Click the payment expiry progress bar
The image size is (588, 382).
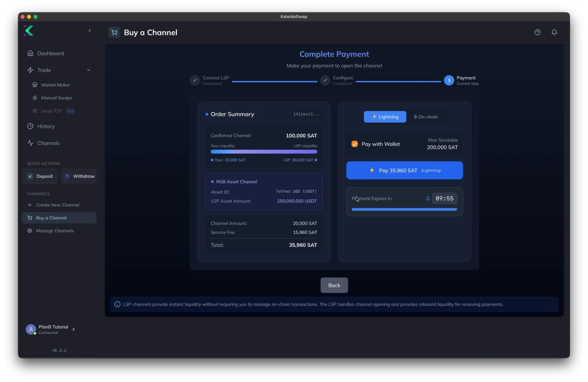(404, 209)
